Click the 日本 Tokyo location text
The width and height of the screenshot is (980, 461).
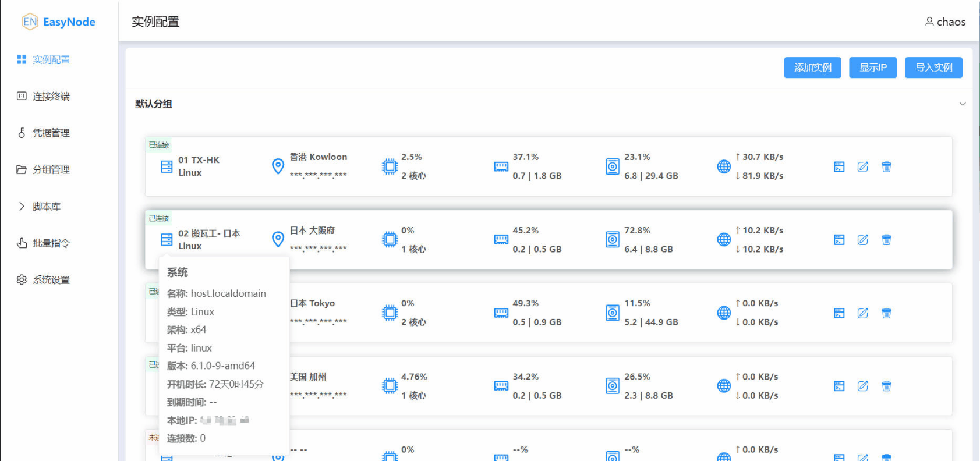(x=312, y=303)
